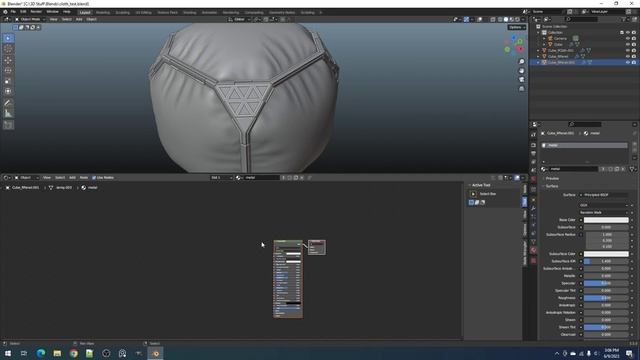Select the Measure tool in viewport toolbar

pyautogui.click(x=8, y=114)
